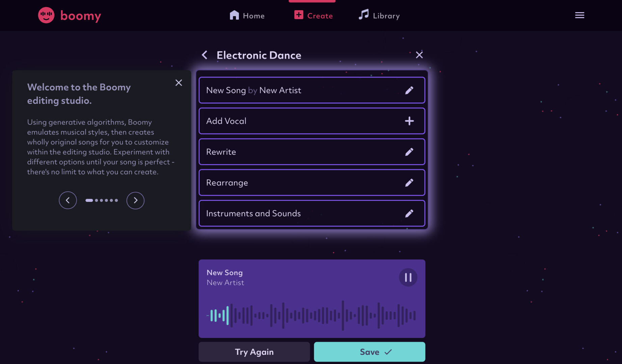This screenshot has width=622, height=364.
Task: Open the Home tab
Action: point(247,16)
